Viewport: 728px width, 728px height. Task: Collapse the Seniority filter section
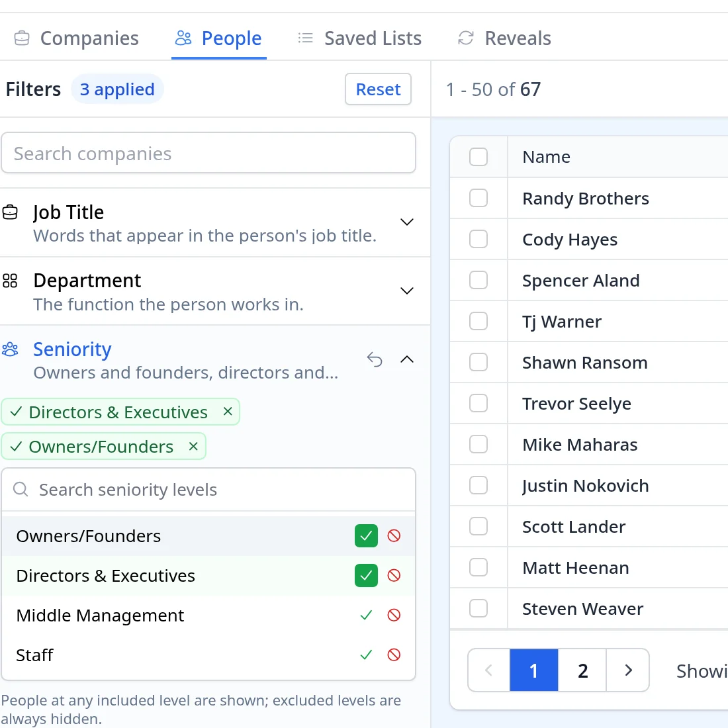tap(407, 359)
